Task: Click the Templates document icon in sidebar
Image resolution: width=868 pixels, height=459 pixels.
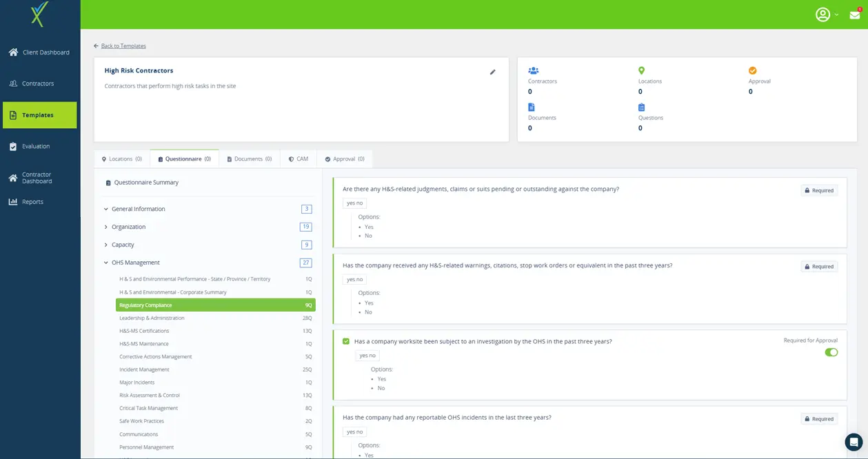Action: point(13,115)
